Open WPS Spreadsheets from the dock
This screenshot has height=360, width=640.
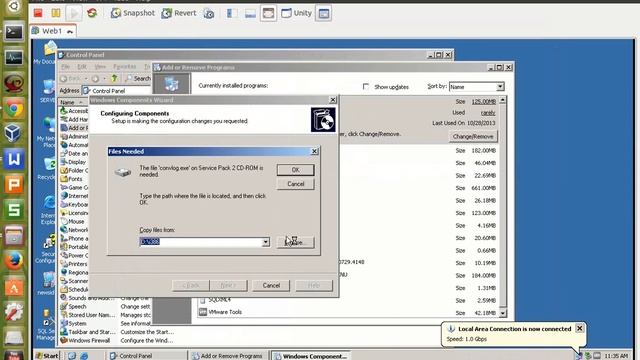[x=14, y=210]
